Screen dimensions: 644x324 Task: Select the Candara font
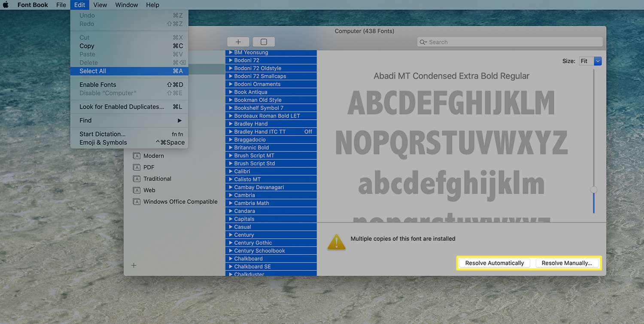271,211
